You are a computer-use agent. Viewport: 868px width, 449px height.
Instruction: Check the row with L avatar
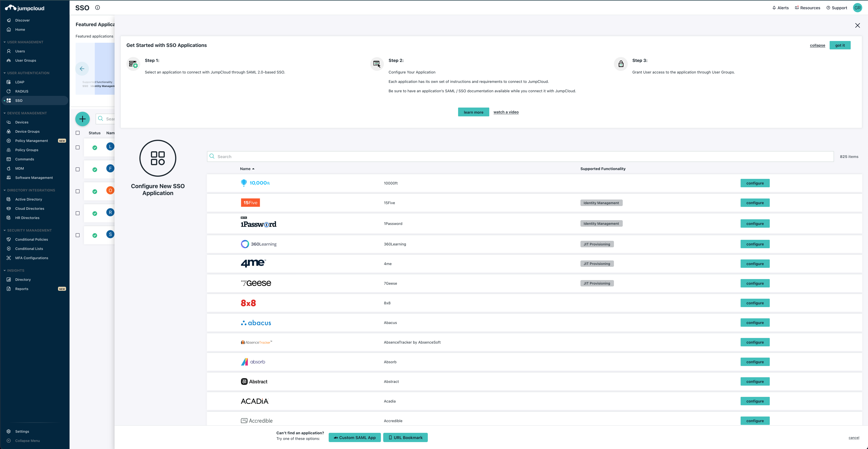coord(78,147)
